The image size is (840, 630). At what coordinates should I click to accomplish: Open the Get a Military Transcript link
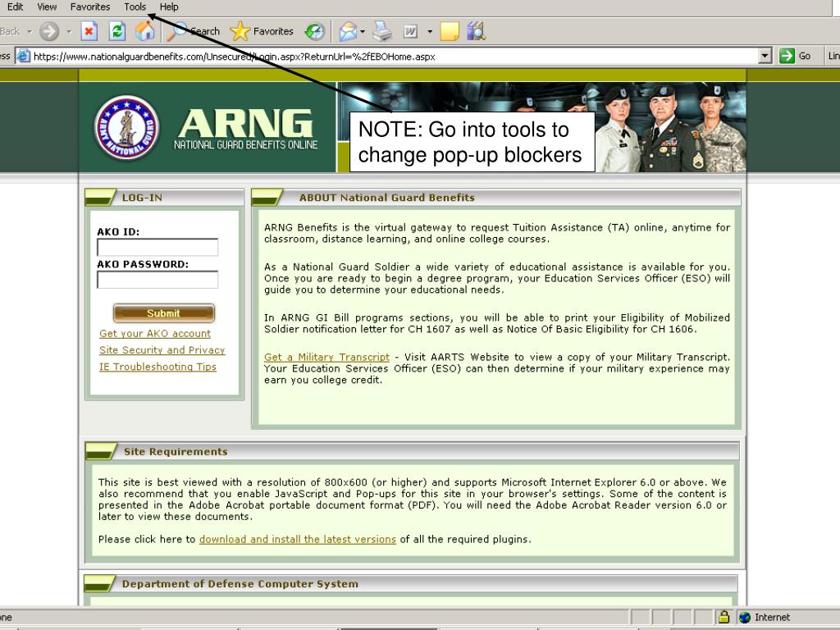pyautogui.click(x=326, y=357)
